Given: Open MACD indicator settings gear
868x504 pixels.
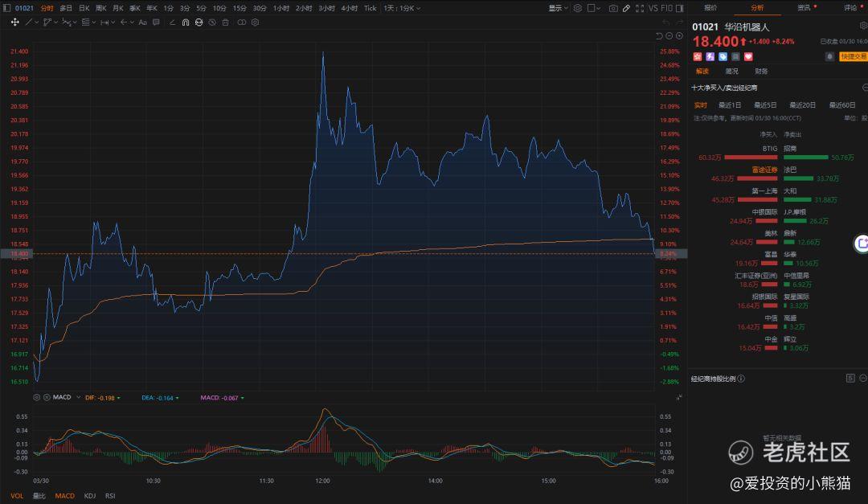Looking at the screenshot, I should click(x=36, y=397).
